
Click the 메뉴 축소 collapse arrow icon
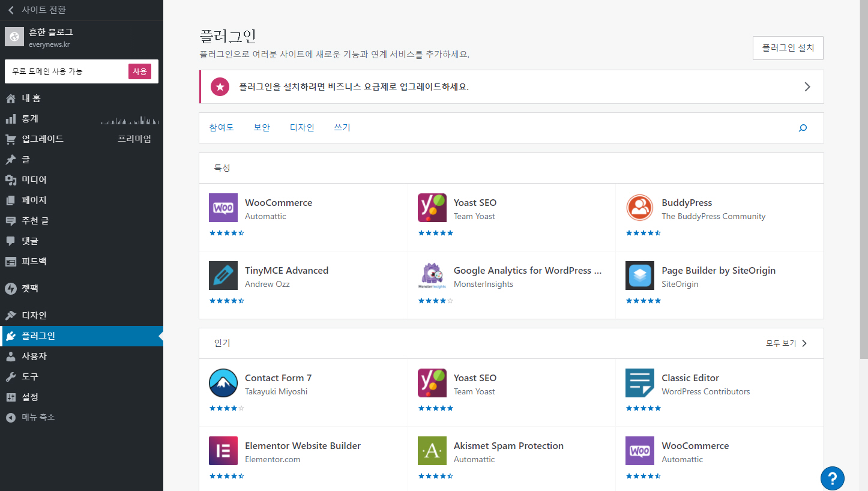point(11,418)
